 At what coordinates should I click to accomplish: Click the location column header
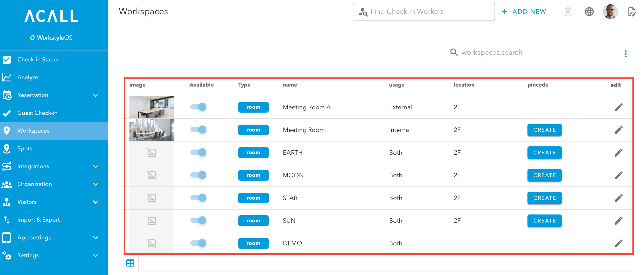pyautogui.click(x=464, y=85)
